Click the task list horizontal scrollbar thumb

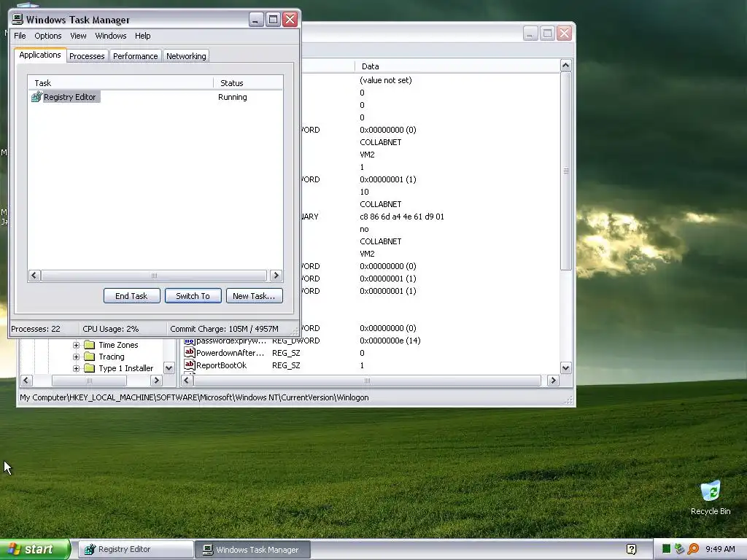[x=154, y=276]
